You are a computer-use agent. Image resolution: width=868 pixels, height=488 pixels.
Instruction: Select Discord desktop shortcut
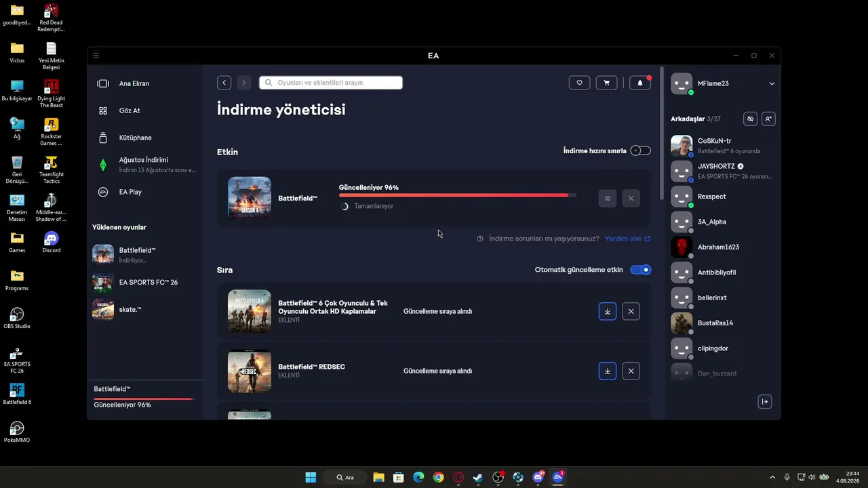pos(51,242)
